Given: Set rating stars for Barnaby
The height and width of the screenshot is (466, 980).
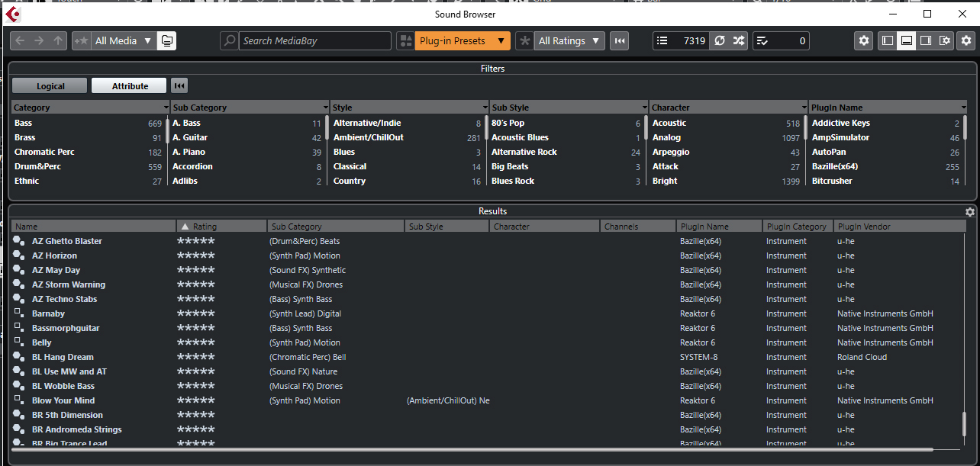Looking at the screenshot, I should pyautogui.click(x=195, y=313).
